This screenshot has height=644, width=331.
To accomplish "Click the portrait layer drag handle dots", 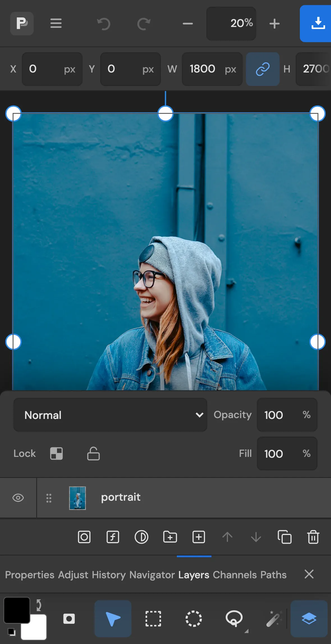I will 49,498.
